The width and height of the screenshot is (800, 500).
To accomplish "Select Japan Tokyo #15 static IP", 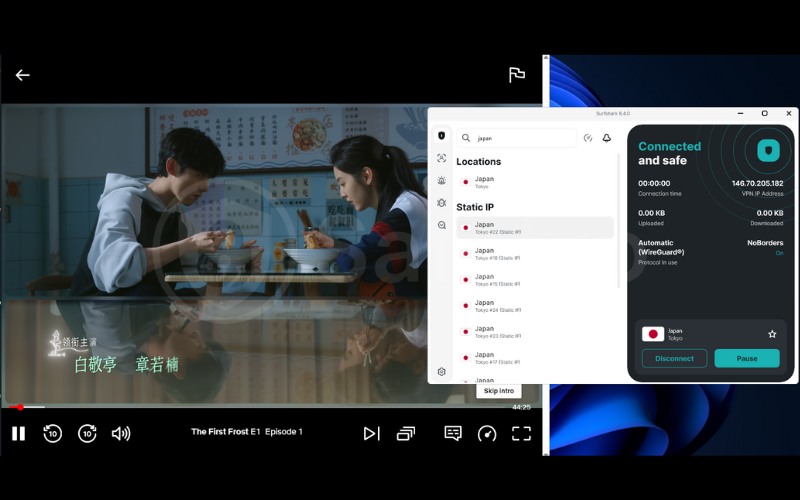I will 535,280.
